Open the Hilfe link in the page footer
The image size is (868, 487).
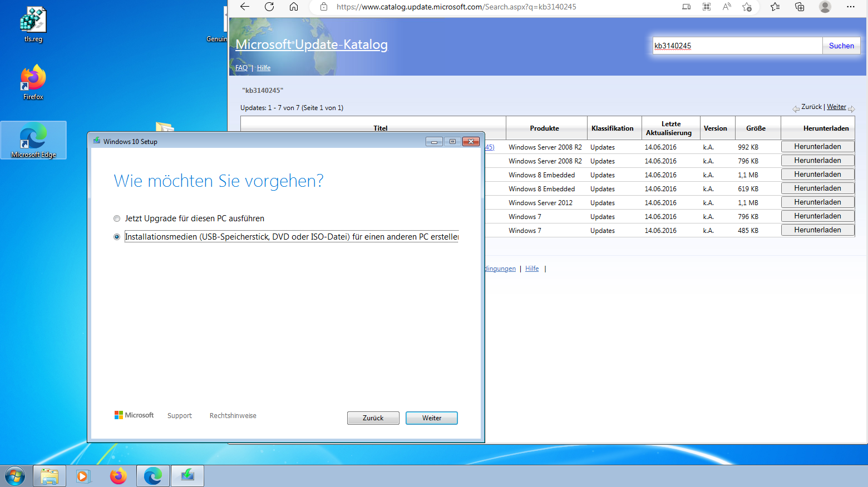click(x=532, y=269)
